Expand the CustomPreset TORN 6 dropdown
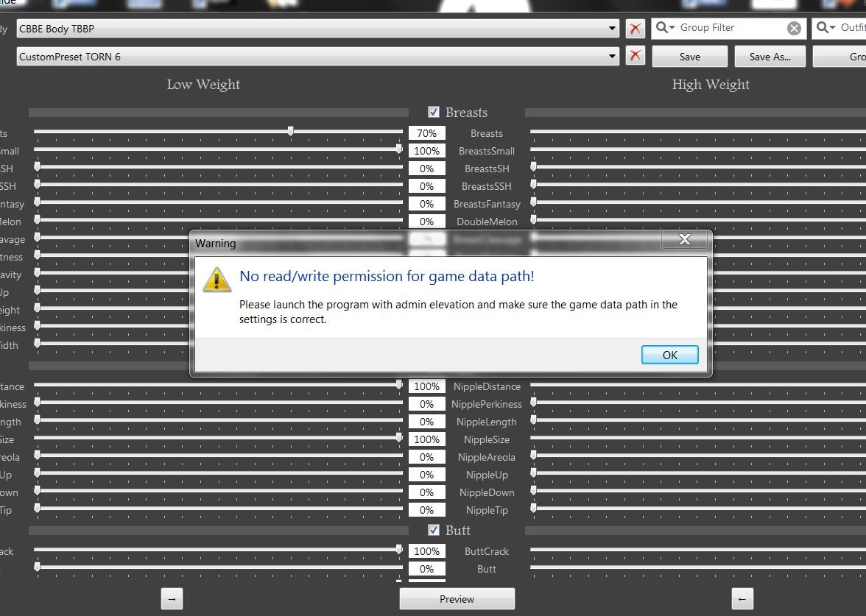This screenshot has height=616, width=866. click(x=613, y=56)
